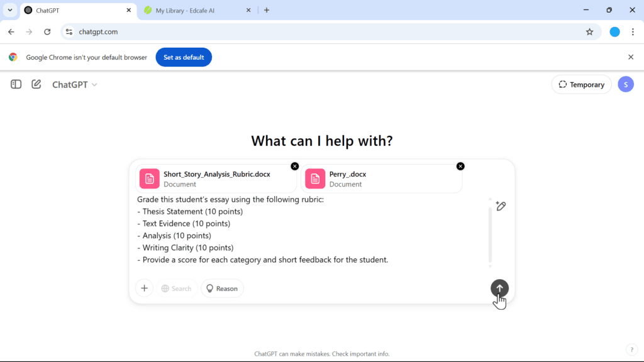Image resolution: width=644 pixels, height=362 pixels.
Task: Open the Perry_.docx file chip
Action: click(x=382, y=179)
